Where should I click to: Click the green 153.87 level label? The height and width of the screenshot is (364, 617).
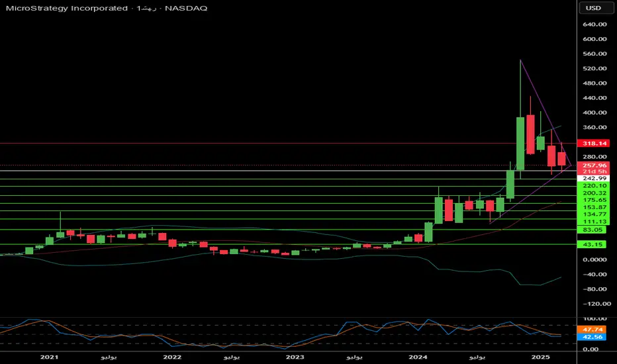point(593,207)
